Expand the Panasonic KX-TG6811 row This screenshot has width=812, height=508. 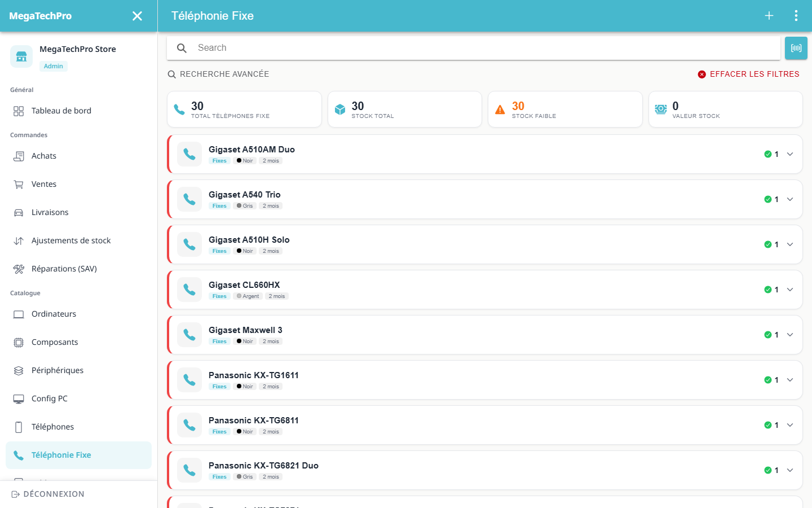[790, 425]
